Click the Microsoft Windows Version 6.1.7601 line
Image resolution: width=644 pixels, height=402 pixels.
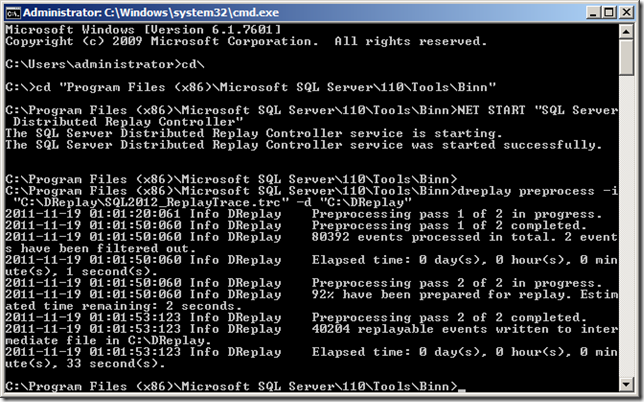[x=143, y=30]
